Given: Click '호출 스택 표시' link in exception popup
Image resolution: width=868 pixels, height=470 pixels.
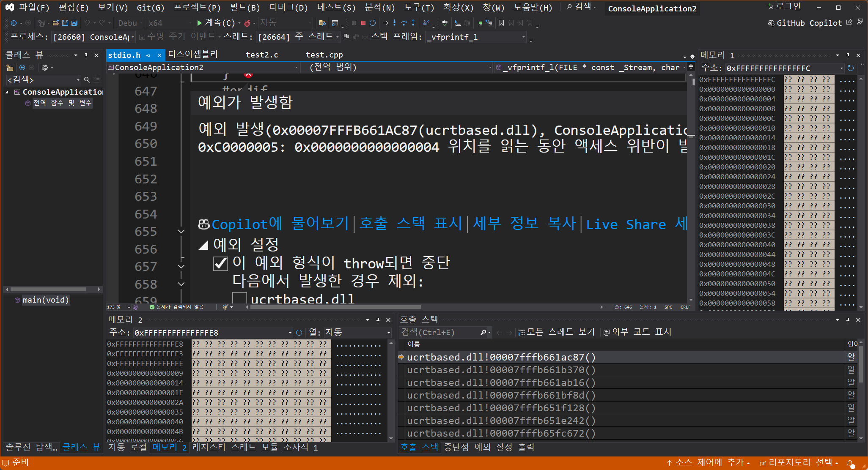Looking at the screenshot, I should pyautogui.click(x=410, y=224).
